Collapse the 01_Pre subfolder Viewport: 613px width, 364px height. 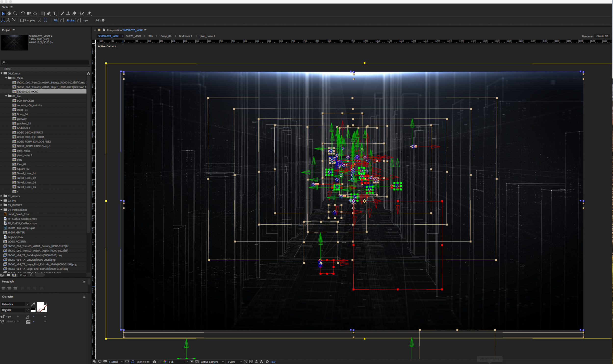(x=6, y=96)
